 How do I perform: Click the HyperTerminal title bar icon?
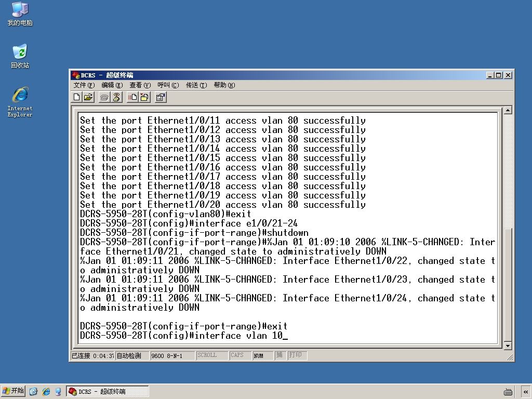click(x=76, y=75)
